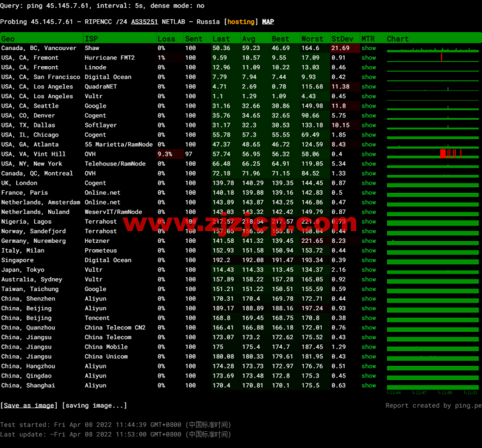Click the Worst column header
This screenshot has width=482, height=448.
click(312, 38)
